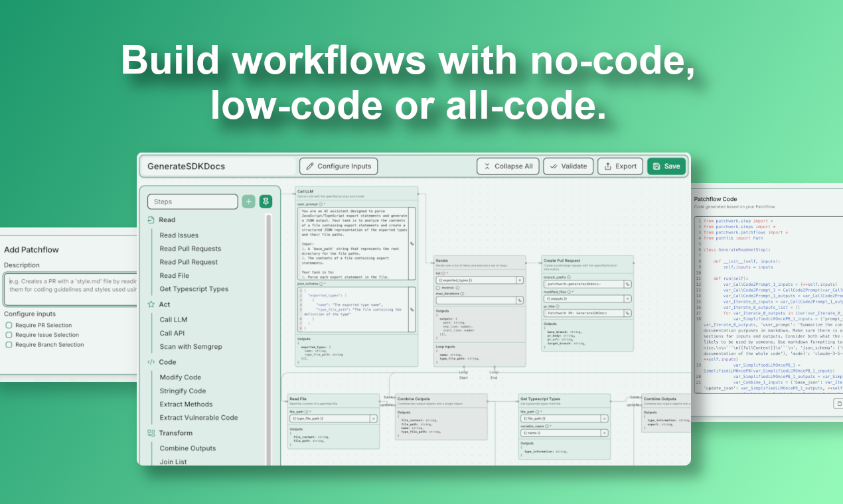Clear variable_name value with X icon
Image resolution: width=843 pixels, height=504 pixels.
[x=604, y=433]
